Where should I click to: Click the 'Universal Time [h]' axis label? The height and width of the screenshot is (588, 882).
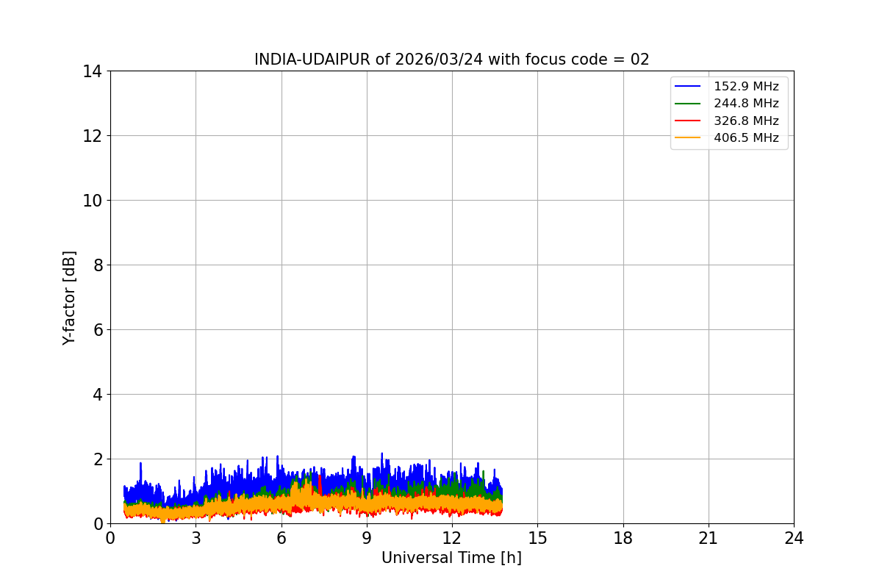click(451, 558)
